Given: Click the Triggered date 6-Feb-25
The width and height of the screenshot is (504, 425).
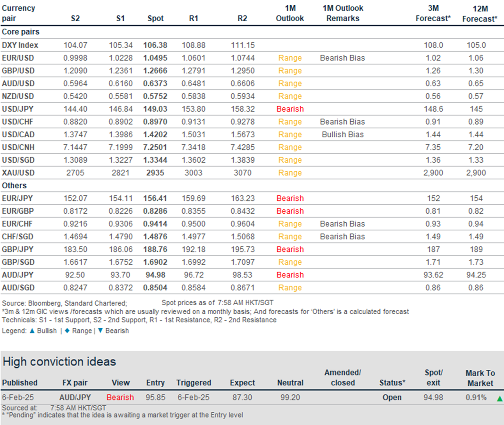Looking at the screenshot, I should click(193, 397).
